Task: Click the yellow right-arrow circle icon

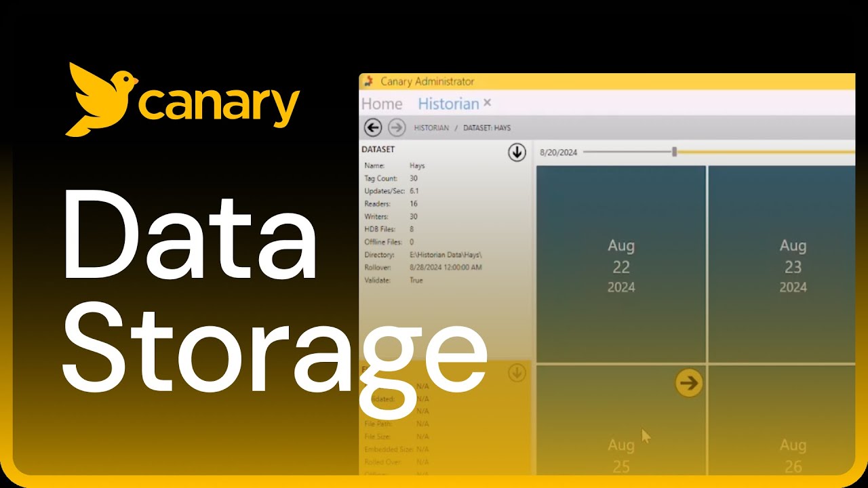Action: [x=689, y=384]
